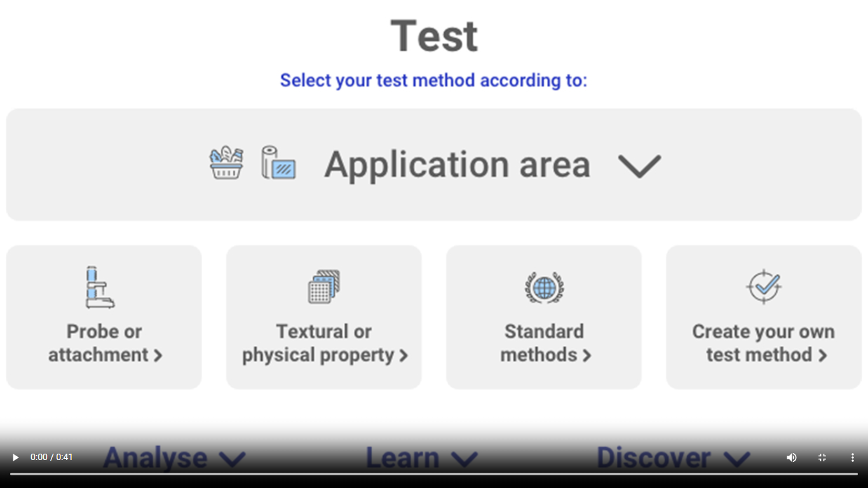
Task: Expand the Application area chevron
Action: click(x=639, y=166)
